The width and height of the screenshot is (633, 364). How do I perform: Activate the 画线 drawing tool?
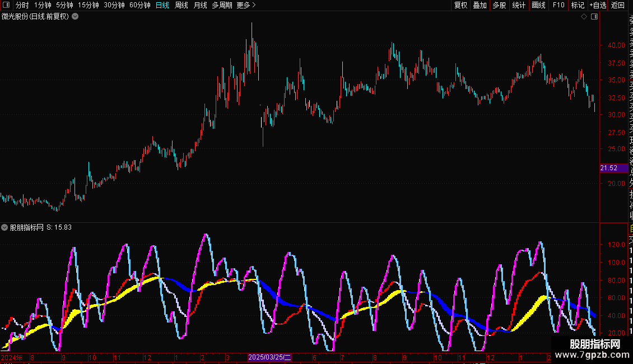pyautogui.click(x=538, y=5)
